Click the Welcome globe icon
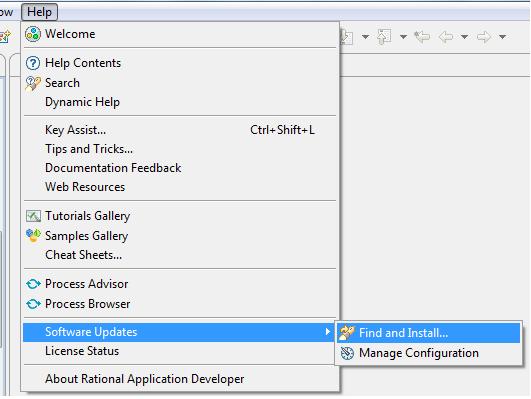 [x=33, y=34]
